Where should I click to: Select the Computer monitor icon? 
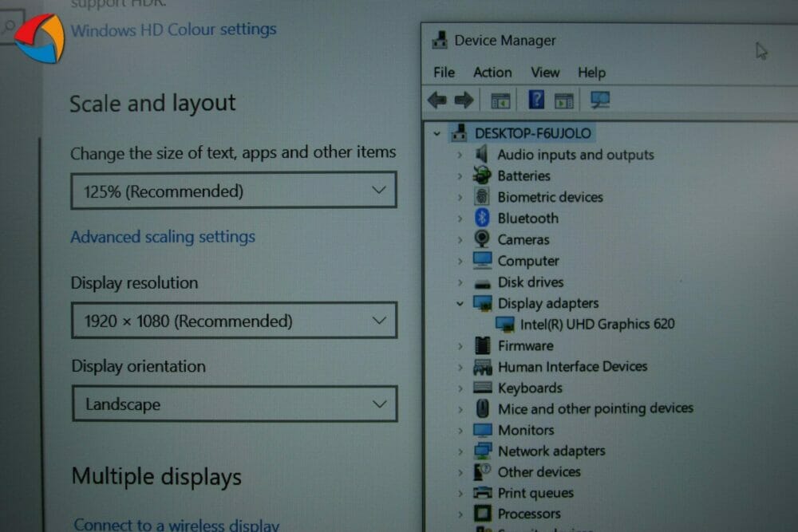482,260
